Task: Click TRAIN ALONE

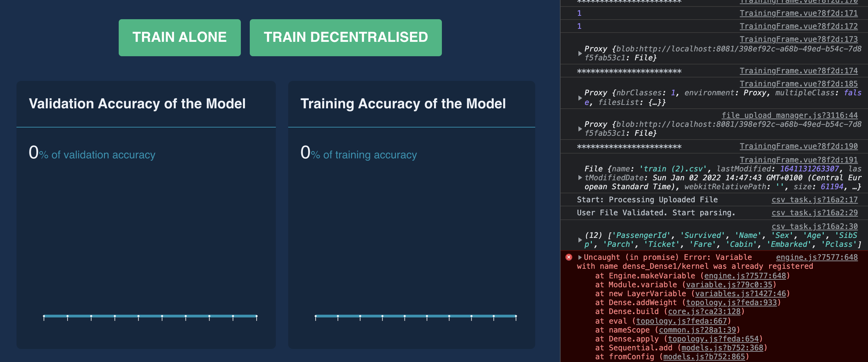Action: pos(179,37)
